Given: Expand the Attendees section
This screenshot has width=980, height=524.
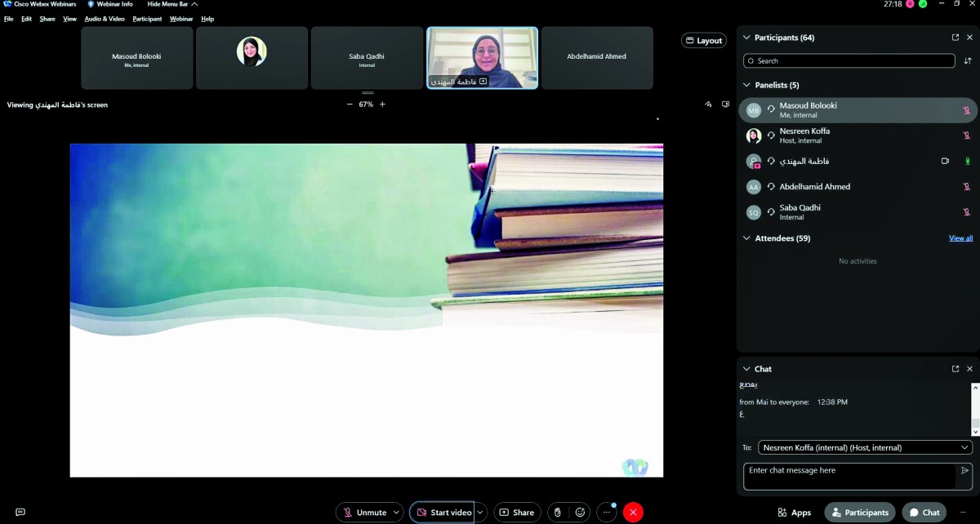Looking at the screenshot, I should 746,238.
